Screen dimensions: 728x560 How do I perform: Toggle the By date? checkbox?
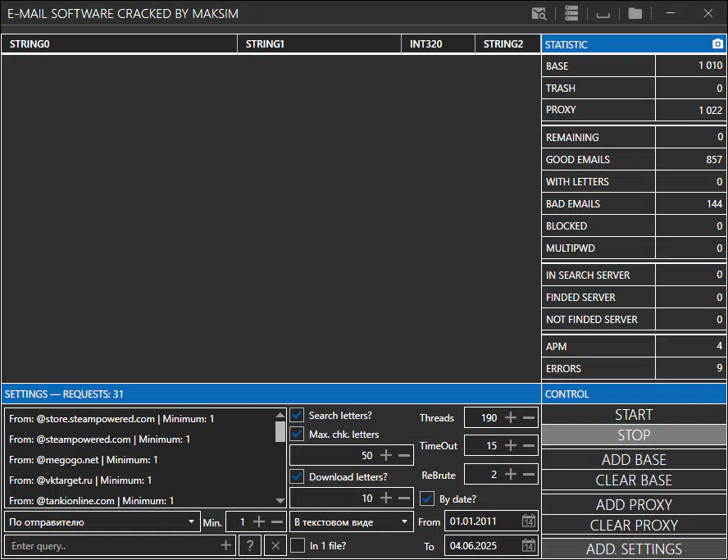tap(427, 499)
